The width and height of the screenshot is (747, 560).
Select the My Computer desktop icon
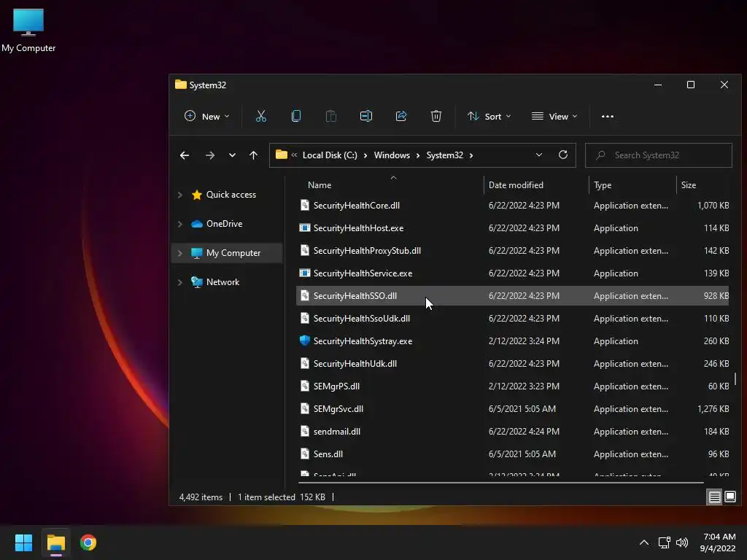(x=28, y=30)
